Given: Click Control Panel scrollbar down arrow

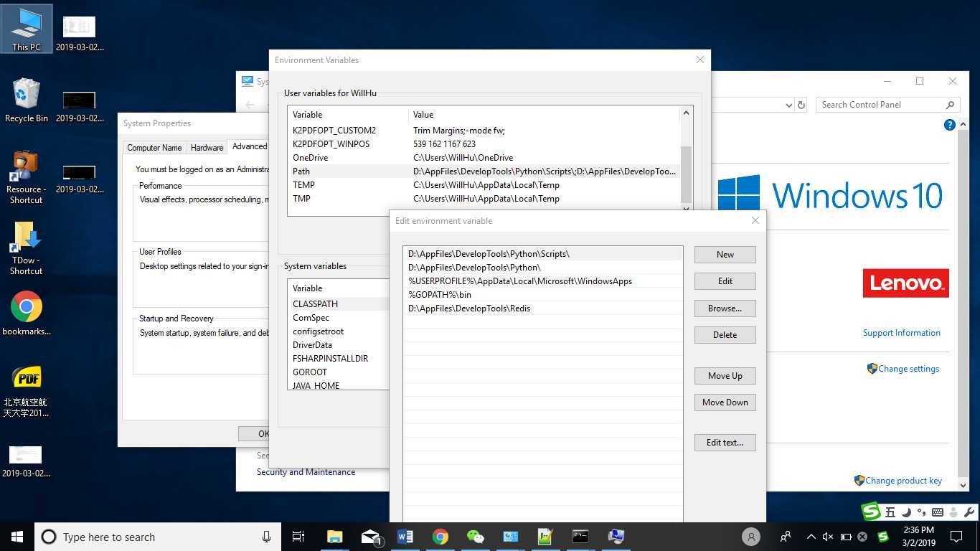Looking at the screenshot, I should coord(963,485).
